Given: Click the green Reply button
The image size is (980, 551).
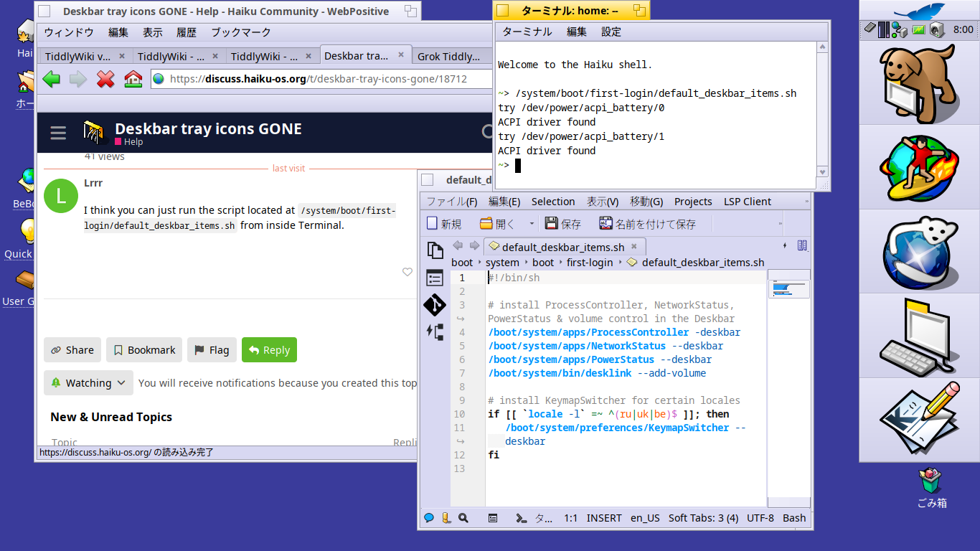Looking at the screenshot, I should click(269, 350).
